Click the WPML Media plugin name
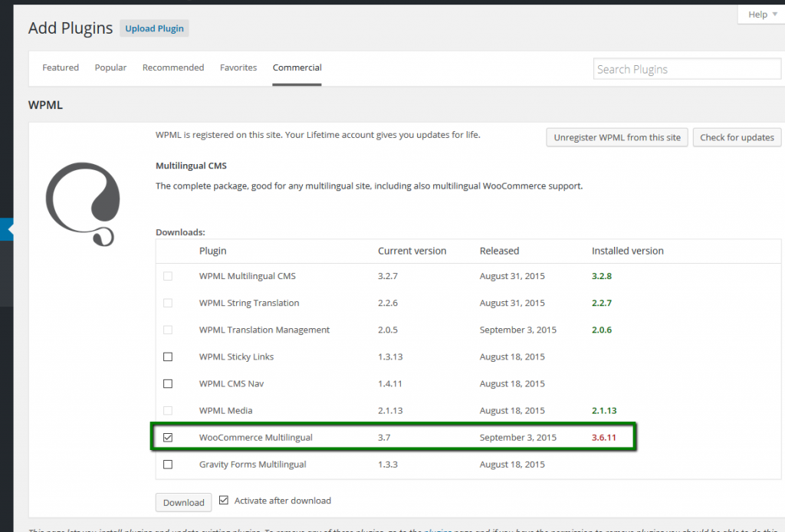The image size is (785, 532). (x=226, y=411)
